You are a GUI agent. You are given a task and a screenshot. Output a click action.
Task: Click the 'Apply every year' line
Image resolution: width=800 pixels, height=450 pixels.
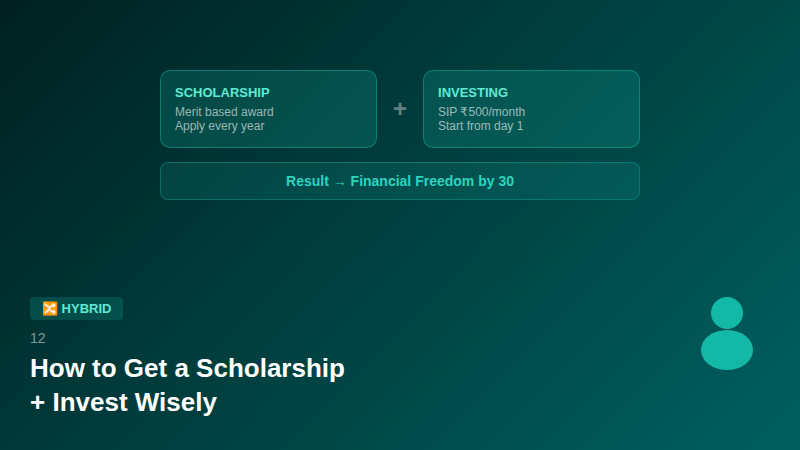(219, 126)
